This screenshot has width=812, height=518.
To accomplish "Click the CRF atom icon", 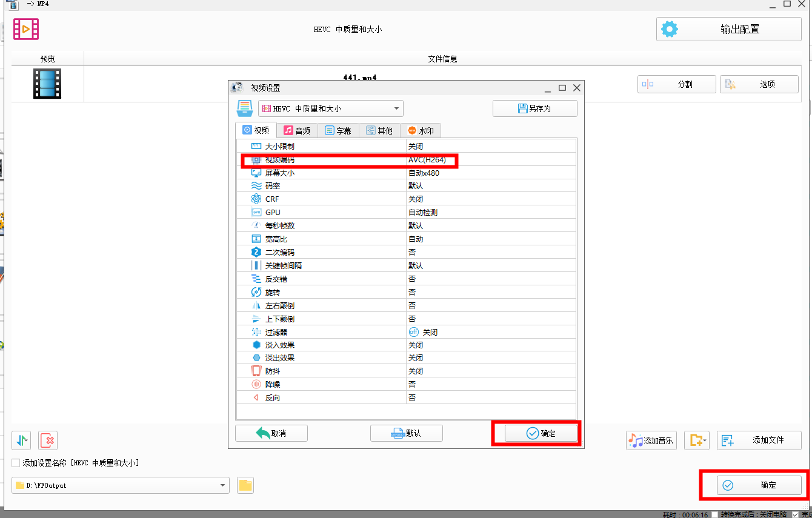I will (x=256, y=199).
